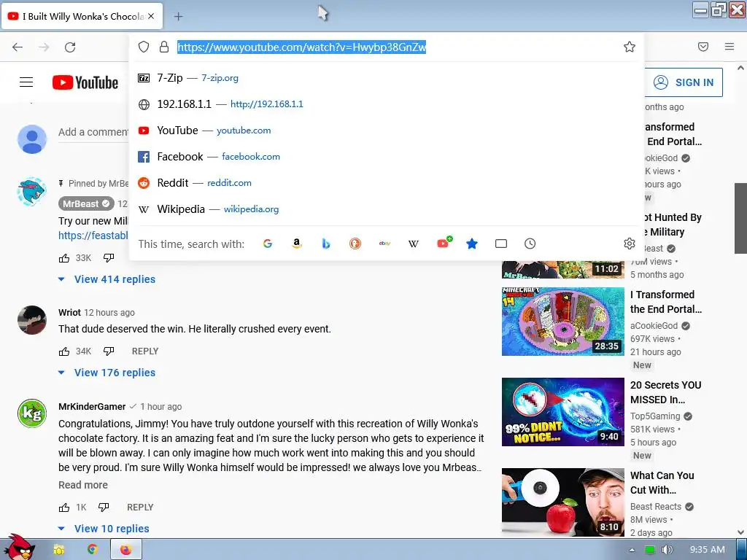The height and width of the screenshot is (560, 747).
Task: Search this time with Bing
Action: [x=326, y=244]
